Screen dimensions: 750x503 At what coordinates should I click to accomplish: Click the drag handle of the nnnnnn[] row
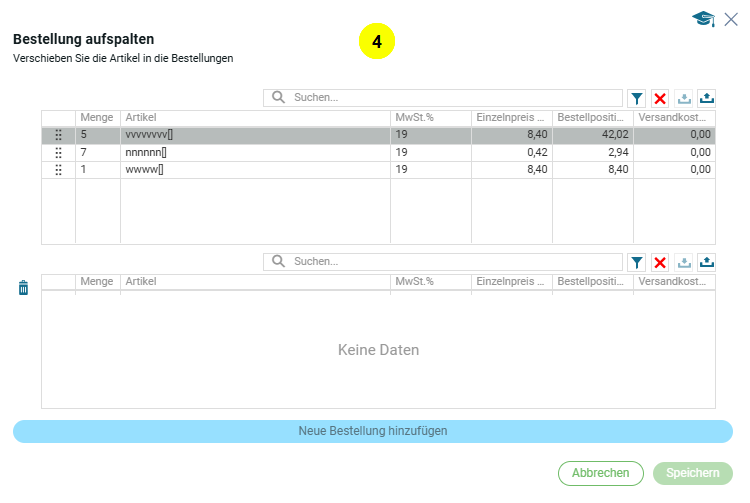click(58, 152)
